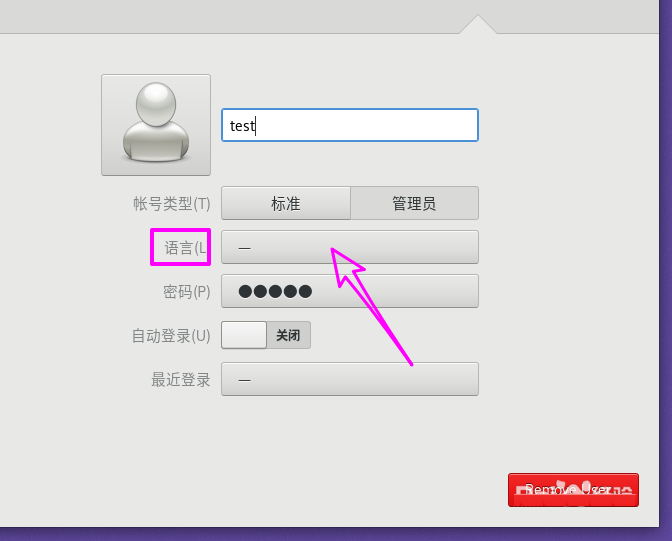
Task: Click the full name field containing test
Action: coord(350,125)
